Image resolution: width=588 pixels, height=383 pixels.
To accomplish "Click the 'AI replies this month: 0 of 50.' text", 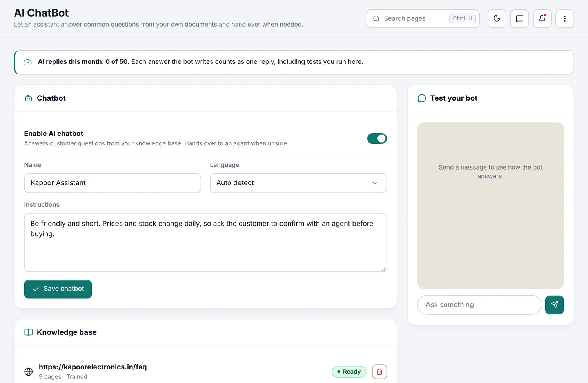I will pos(83,62).
